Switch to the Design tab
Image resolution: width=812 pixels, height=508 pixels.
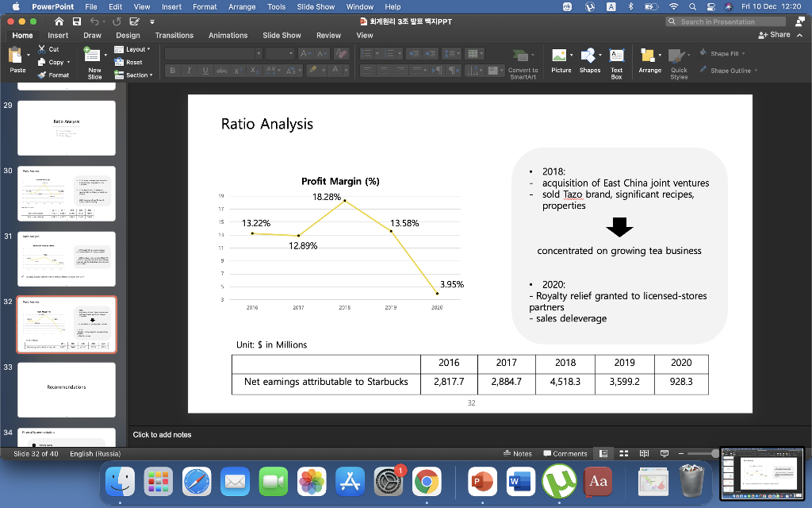pos(128,35)
